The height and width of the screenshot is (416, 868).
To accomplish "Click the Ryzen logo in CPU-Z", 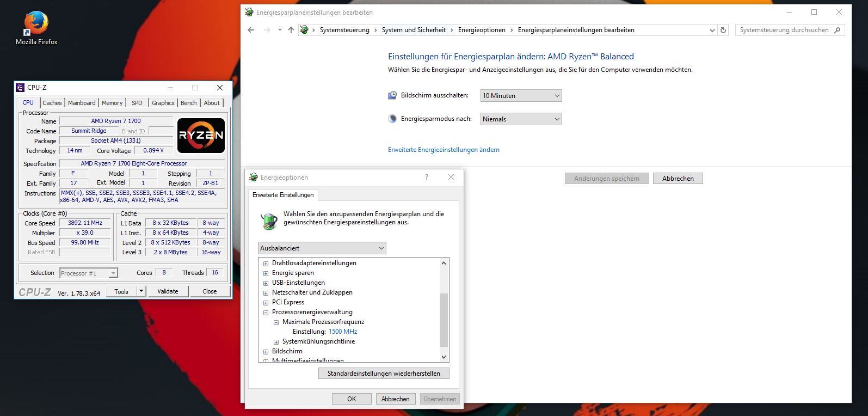I will 201,136.
